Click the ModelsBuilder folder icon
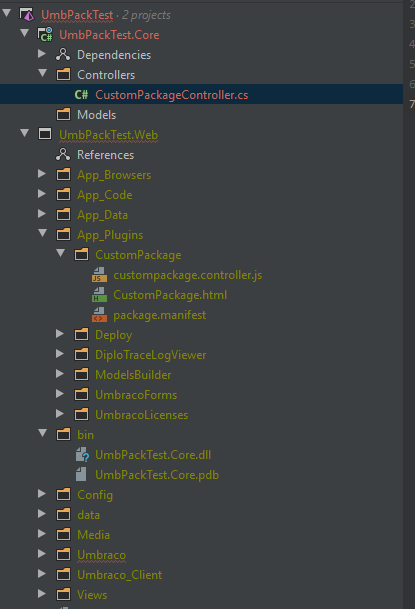The width and height of the screenshot is (415, 609). (82, 375)
